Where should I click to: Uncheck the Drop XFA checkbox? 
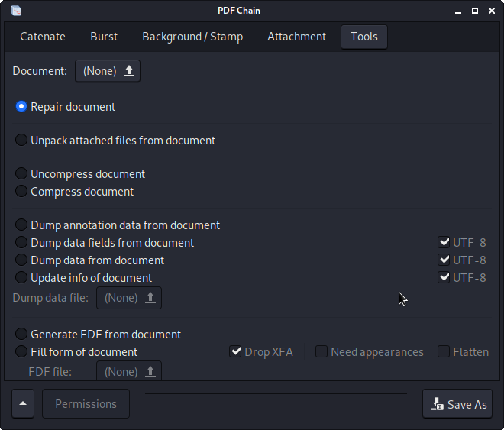coord(261,352)
